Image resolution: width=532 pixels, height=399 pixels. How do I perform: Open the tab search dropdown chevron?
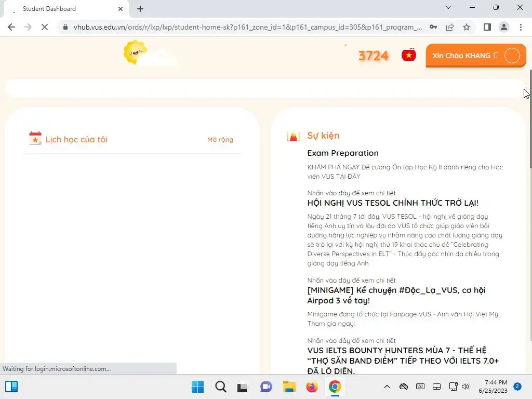pyautogui.click(x=448, y=7)
